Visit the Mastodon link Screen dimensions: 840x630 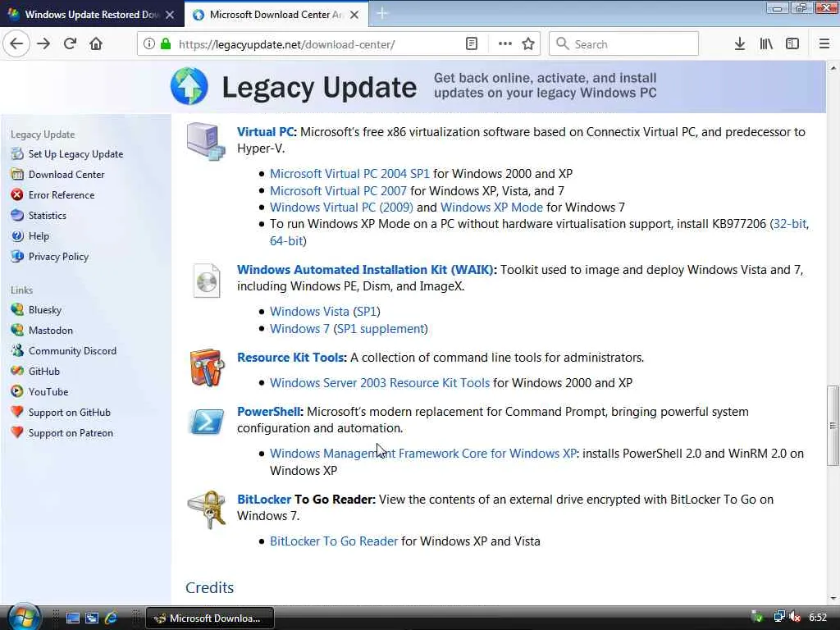[50, 330]
